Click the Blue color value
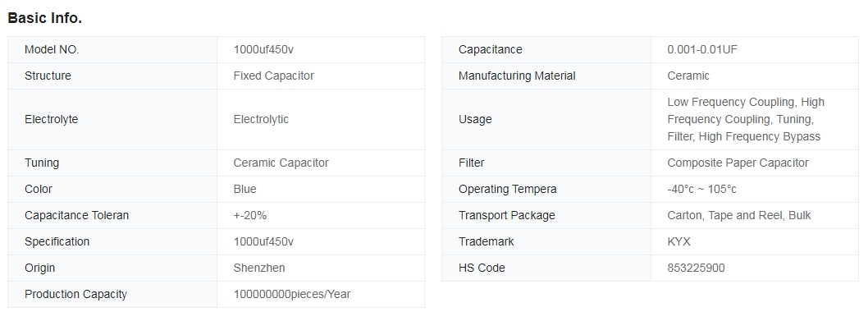This screenshot has width=868, height=312. pos(244,189)
